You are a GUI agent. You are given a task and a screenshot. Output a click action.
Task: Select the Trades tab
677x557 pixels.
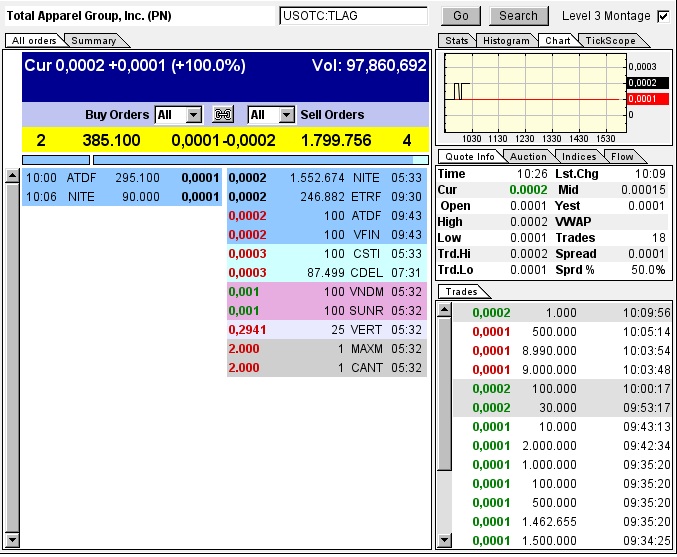[462, 291]
